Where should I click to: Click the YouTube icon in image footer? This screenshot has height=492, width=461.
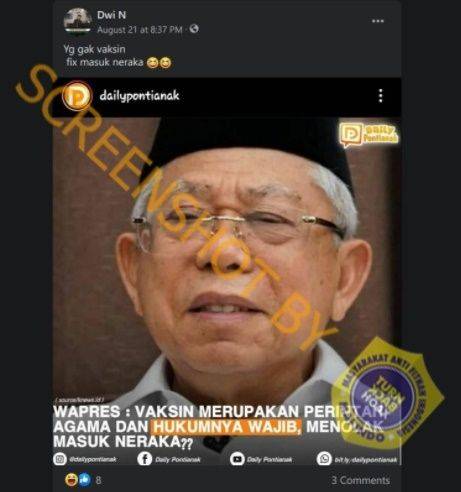tap(237, 459)
